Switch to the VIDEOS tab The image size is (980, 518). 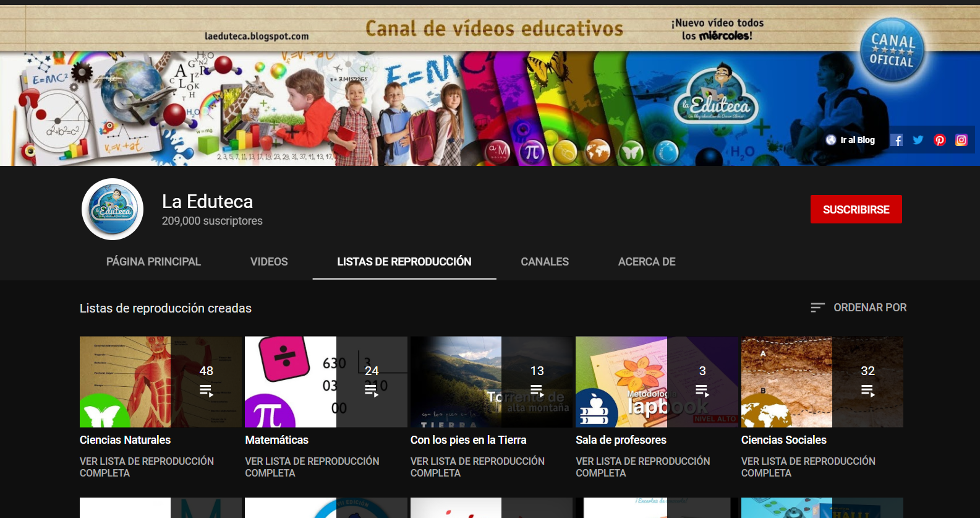(x=269, y=262)
